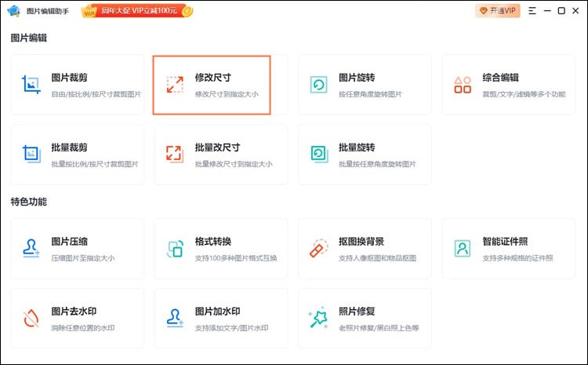Viewport: 588px width, 365px height.
Task: Select the 图片去水印 title
Action: point(74,312)
